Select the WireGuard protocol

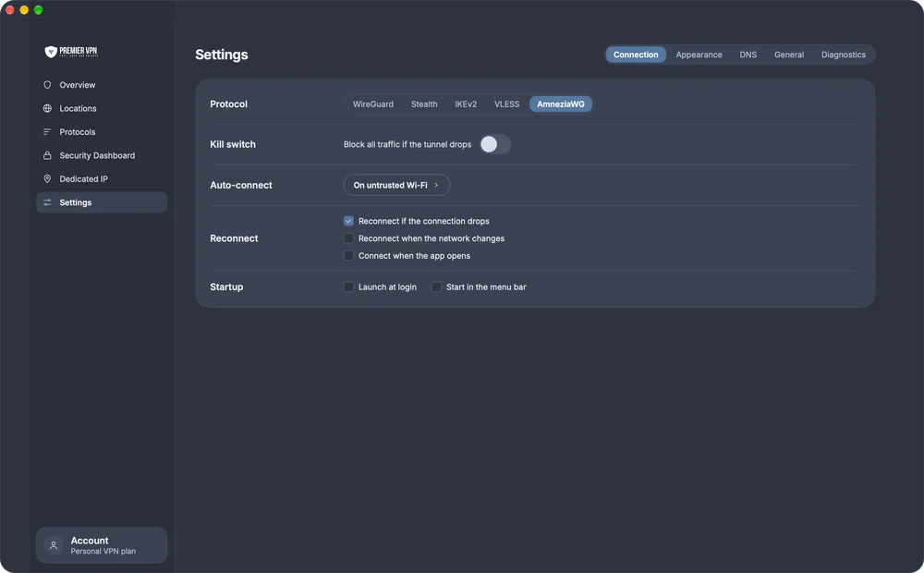click(373, 104)
